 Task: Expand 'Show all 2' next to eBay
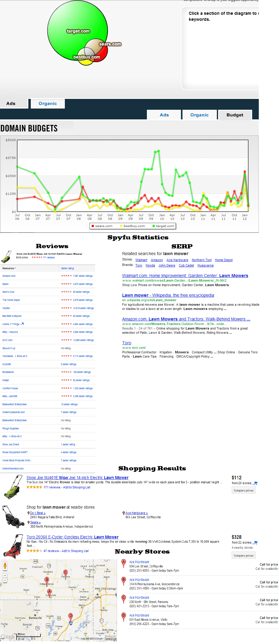click(15, 436)
